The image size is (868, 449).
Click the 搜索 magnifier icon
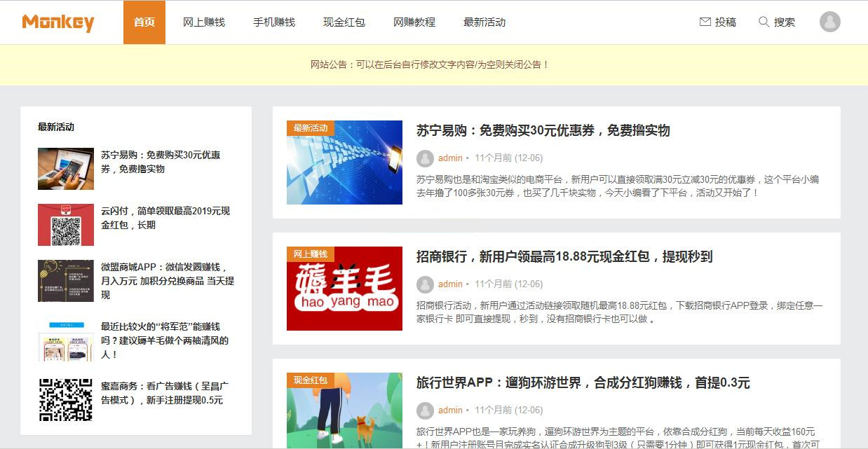coord(764,22)
